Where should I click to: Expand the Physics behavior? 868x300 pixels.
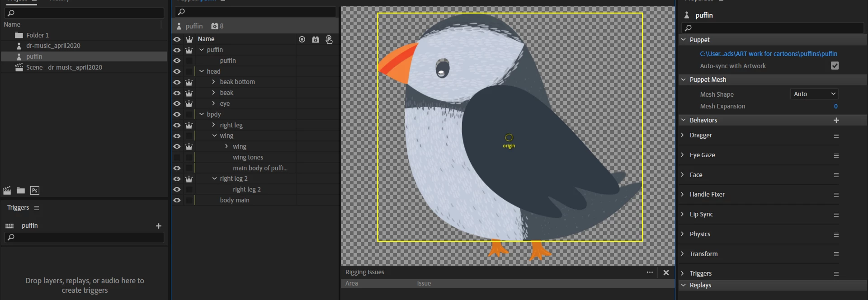pos(683,234)
